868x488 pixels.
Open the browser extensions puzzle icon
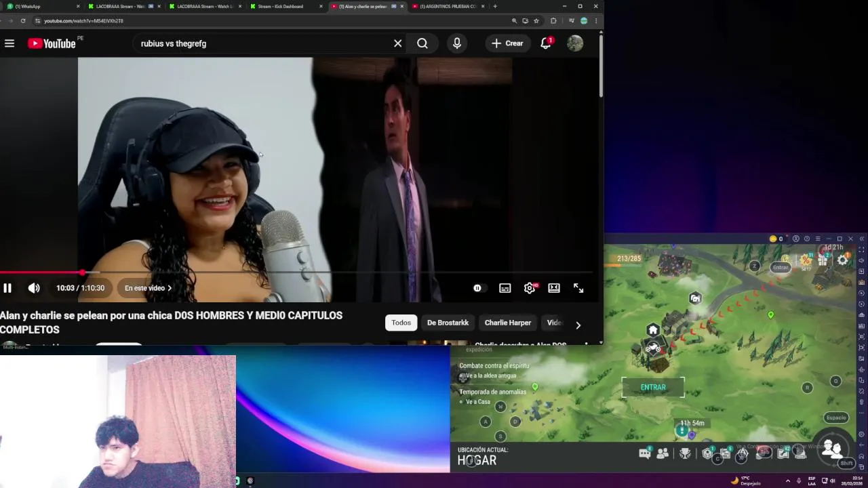553,21
